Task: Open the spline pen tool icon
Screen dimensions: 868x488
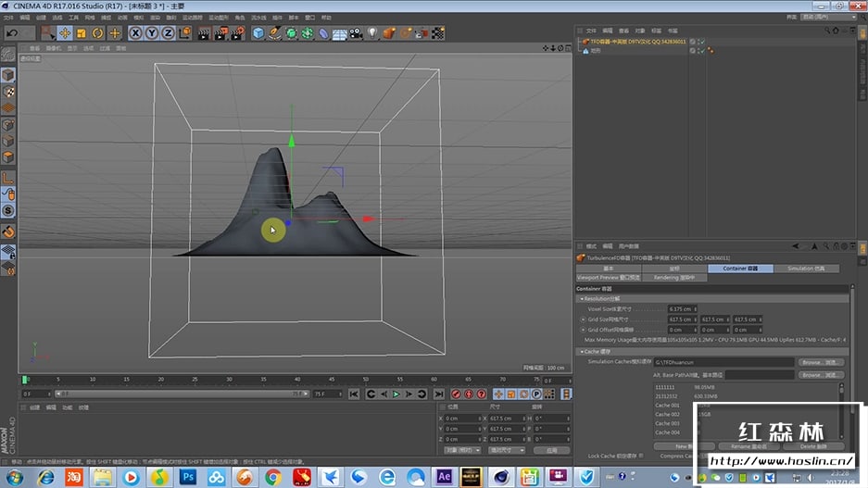Action: coord(274,33)
